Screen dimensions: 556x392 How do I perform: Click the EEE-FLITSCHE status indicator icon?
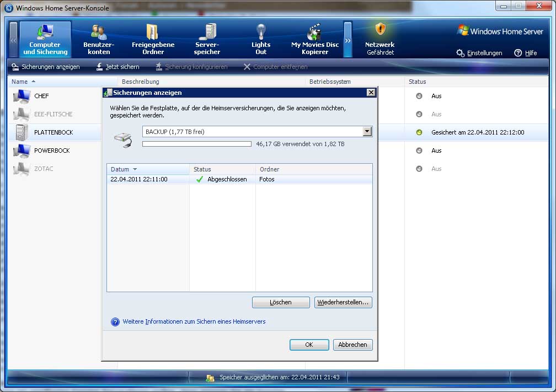(419, 114)
